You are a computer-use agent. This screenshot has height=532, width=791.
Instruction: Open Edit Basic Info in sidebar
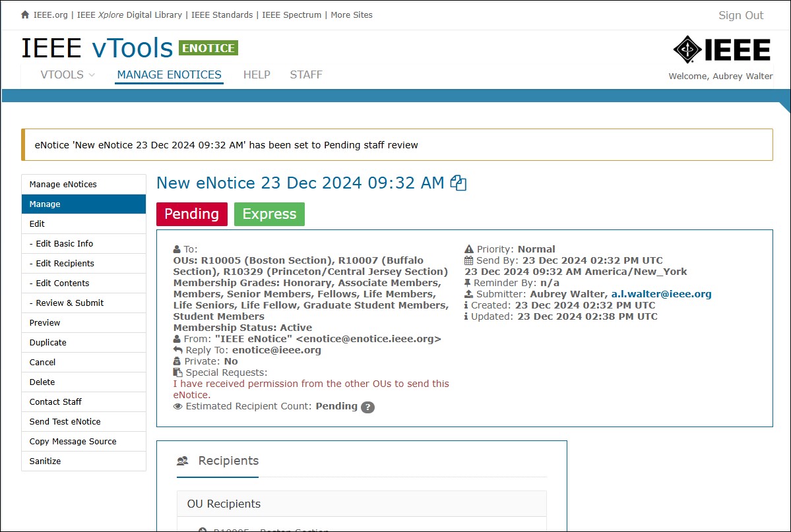[84, 243]
